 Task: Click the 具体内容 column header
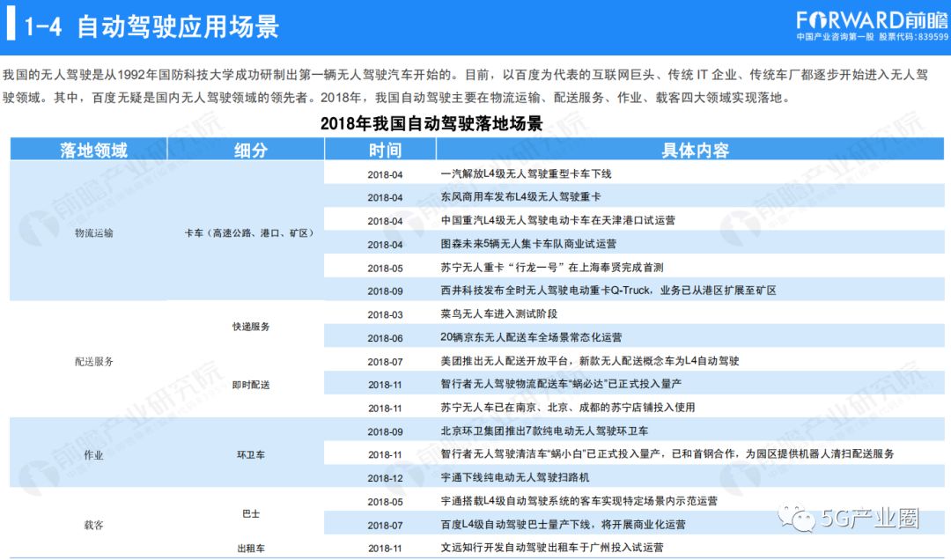[x=695, y=150]
